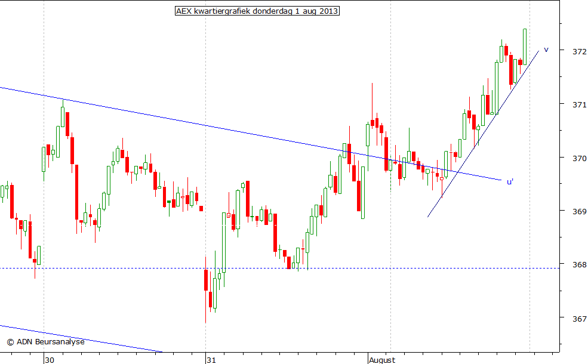Click the '© ADN Beursanalyse' copyright text
This screenshot has height=364, width=588.
tap(45, 342)
